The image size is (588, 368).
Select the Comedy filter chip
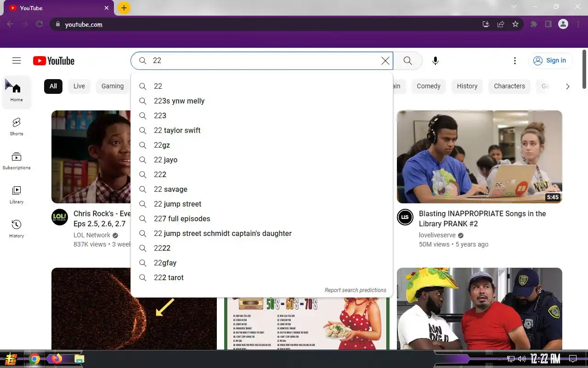pos(429,86)
